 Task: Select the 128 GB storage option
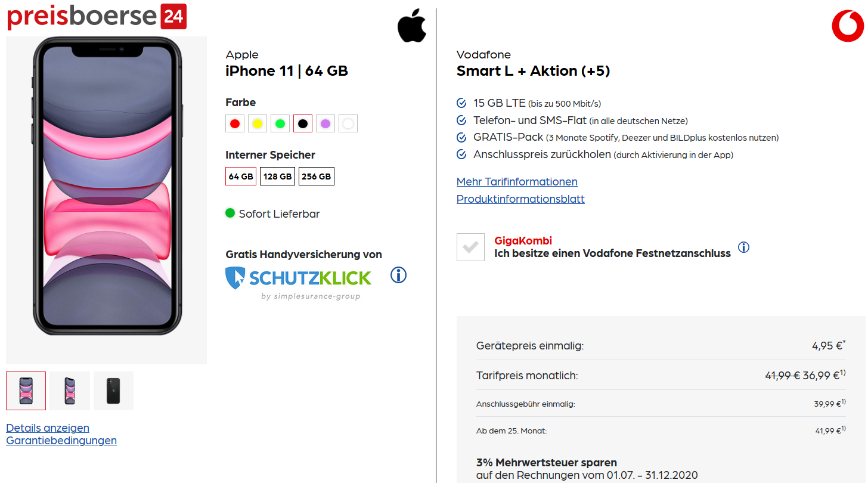click(277, 177)
